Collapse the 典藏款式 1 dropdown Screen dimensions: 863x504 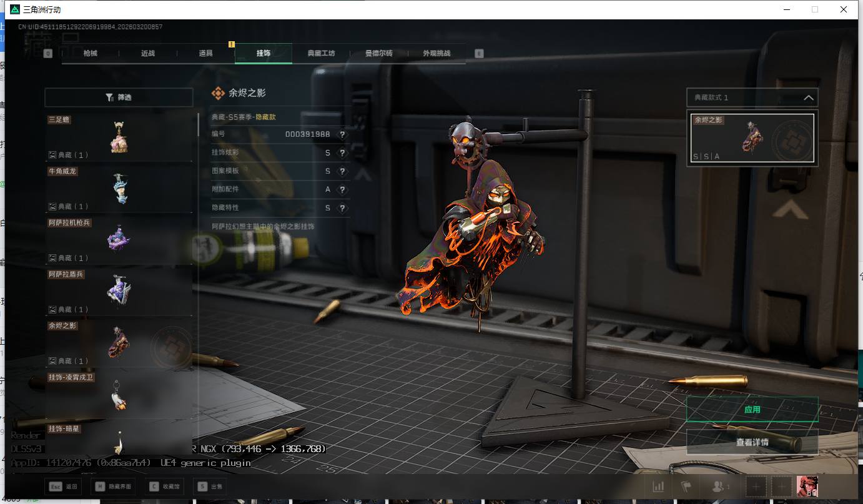[x=808, y=98]
